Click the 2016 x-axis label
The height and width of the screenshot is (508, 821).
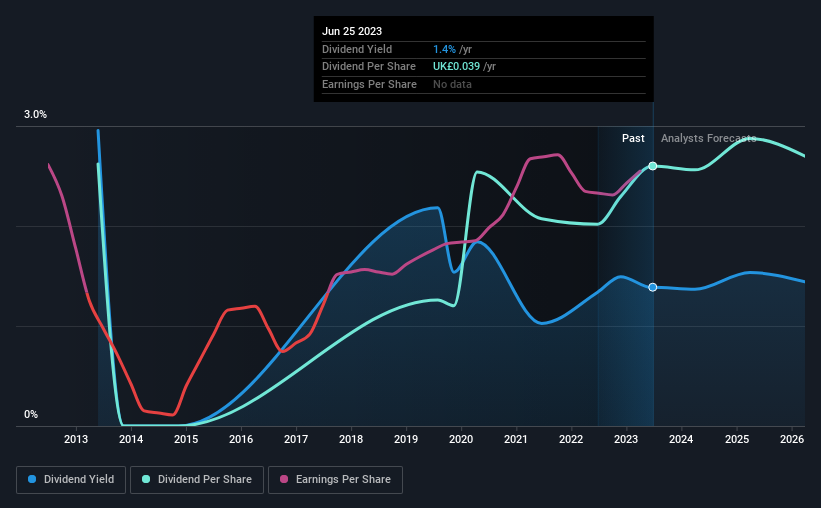point(241,439)
